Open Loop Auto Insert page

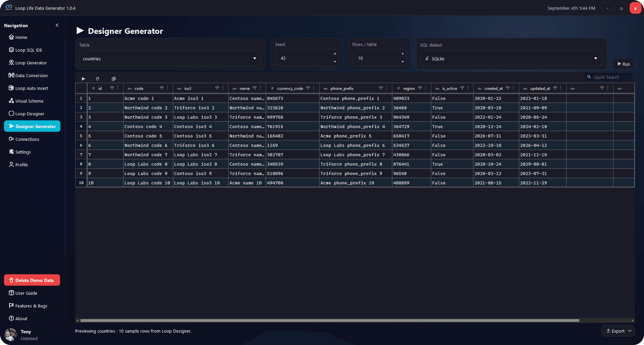point(32,88)
